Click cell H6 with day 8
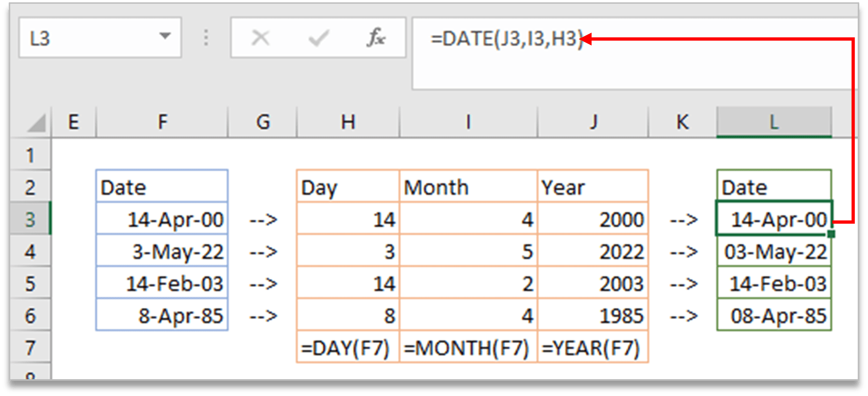The height and width of the screenshot is (396, 868). [348, 315]
